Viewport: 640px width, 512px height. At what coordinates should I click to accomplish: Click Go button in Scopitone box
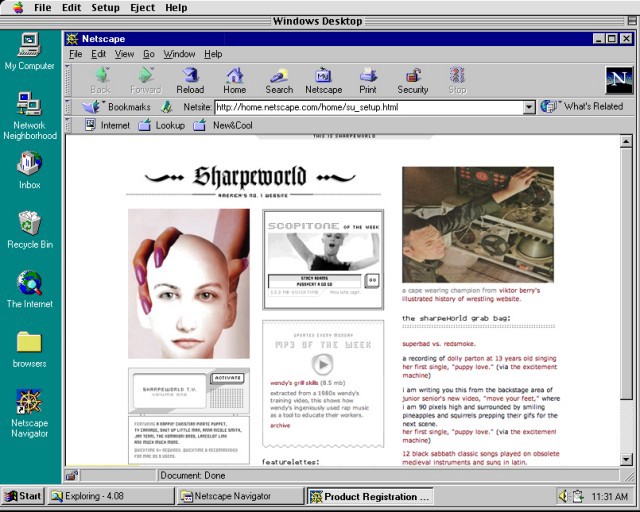coord(372,280)
